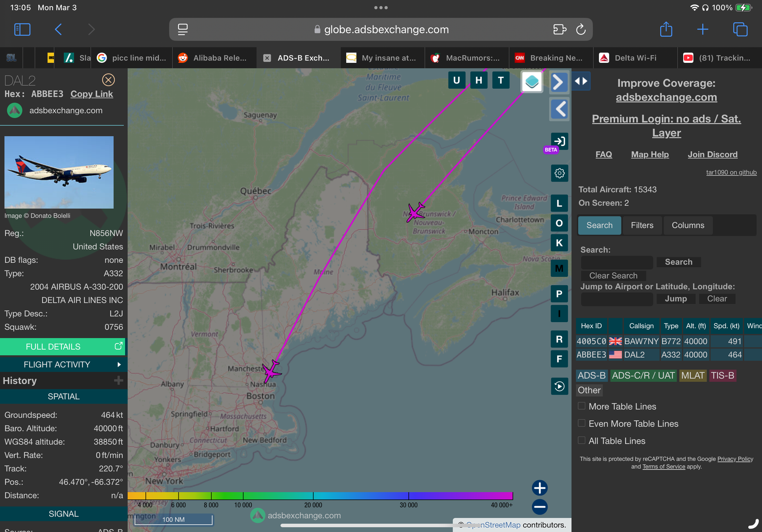Screen dimensions: 762x532
Task: Switch to the Filters tab
Action: pyautogui.click(x=642, y=225)
